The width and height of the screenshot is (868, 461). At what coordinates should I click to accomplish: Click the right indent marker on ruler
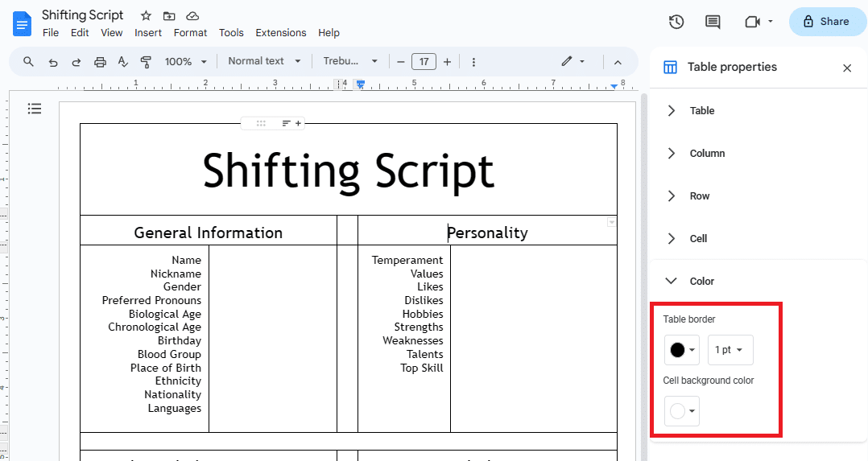(614, 87)
